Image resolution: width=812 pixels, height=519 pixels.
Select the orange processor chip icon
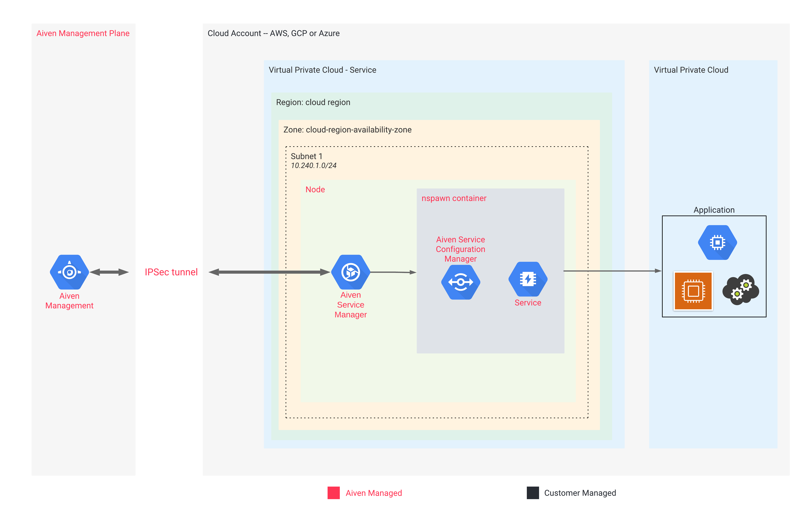tap(693, 291)
